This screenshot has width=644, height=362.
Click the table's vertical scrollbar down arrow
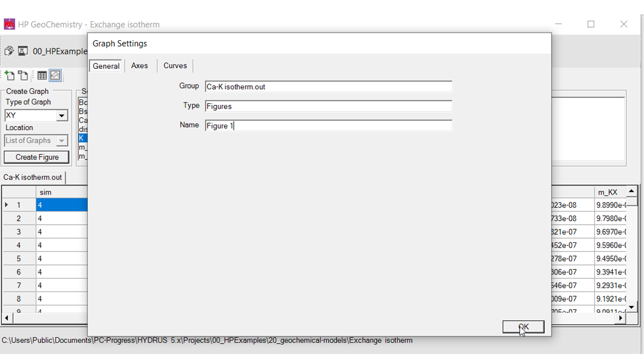[632, 307]
